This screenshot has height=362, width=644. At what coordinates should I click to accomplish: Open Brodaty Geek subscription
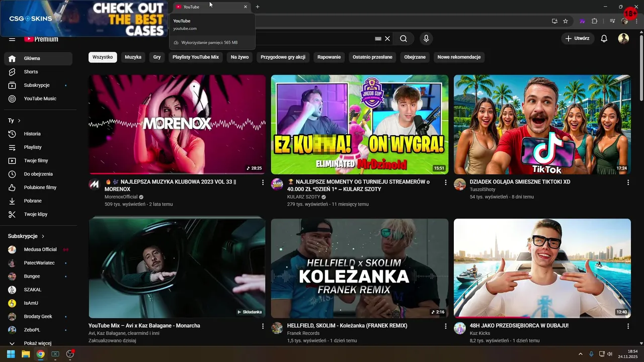tap(38, 317)
